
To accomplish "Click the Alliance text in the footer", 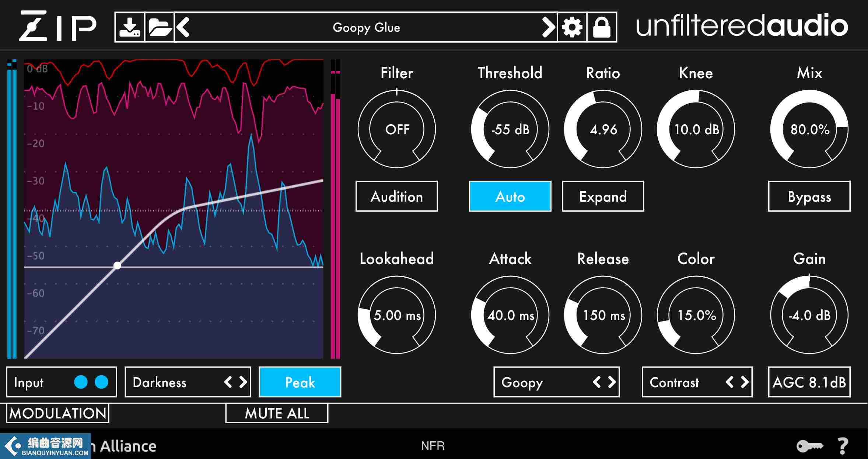I will pos(128,446).
